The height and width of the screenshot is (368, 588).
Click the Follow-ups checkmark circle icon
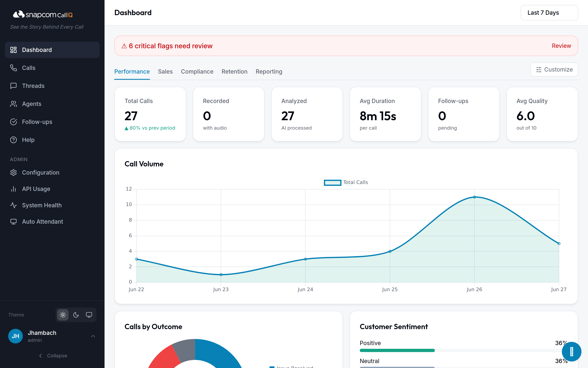click(x=13, y=122)
